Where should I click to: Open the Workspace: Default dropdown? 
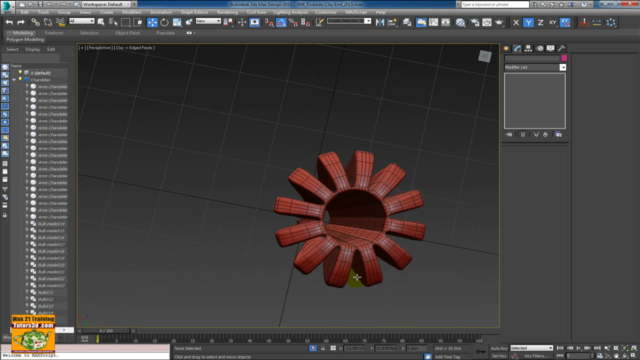(x=106, y=4)
